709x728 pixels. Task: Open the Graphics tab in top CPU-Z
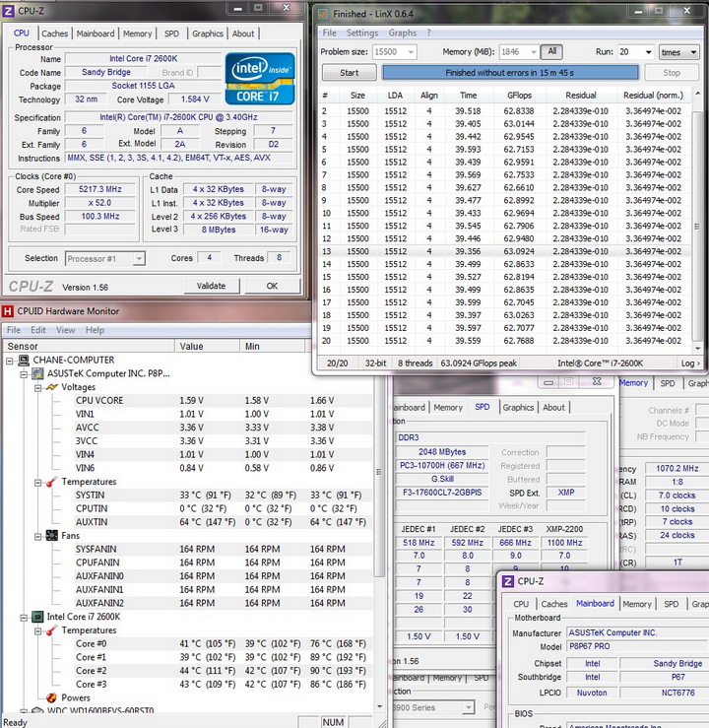point(208,33)
